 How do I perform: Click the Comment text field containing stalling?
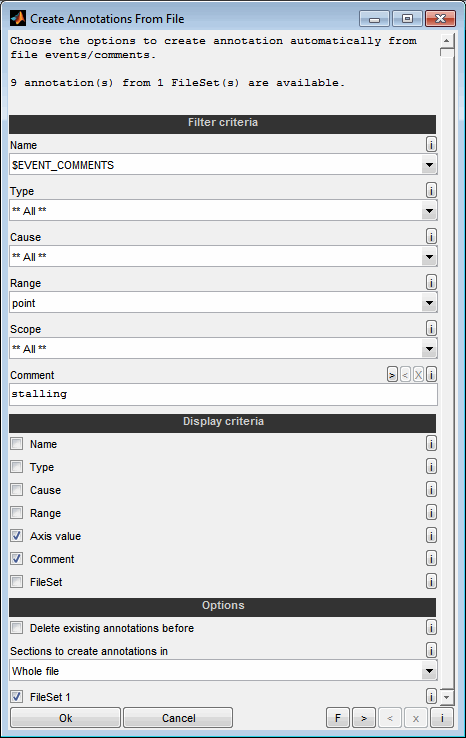pos(223,394)
